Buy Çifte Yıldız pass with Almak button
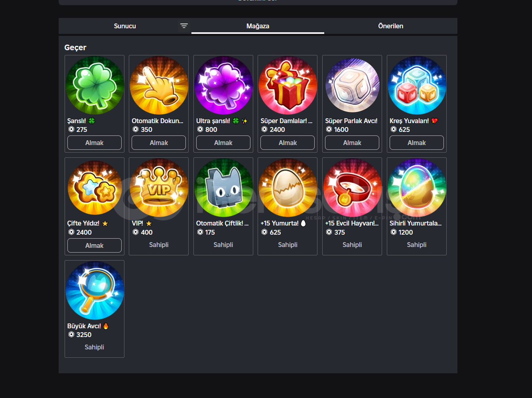532x398 pixels. tap(95, 245)
